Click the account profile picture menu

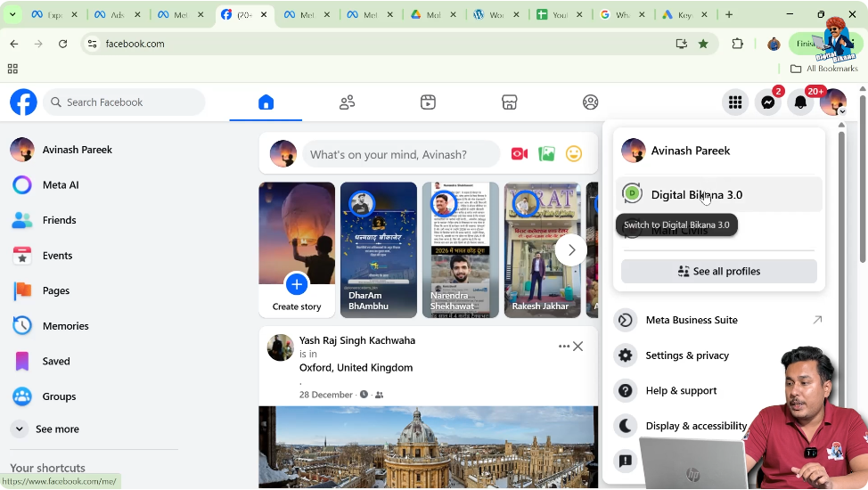click(833, 102)
